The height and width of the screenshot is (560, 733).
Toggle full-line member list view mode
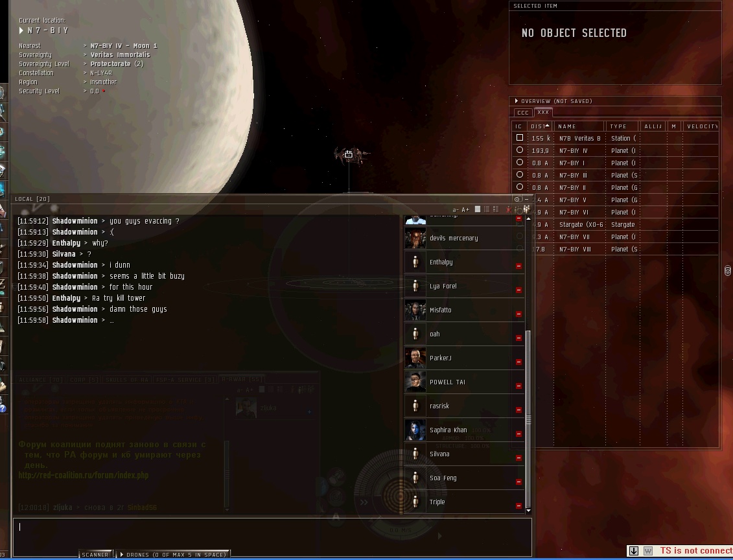click(x=477, y=209)
